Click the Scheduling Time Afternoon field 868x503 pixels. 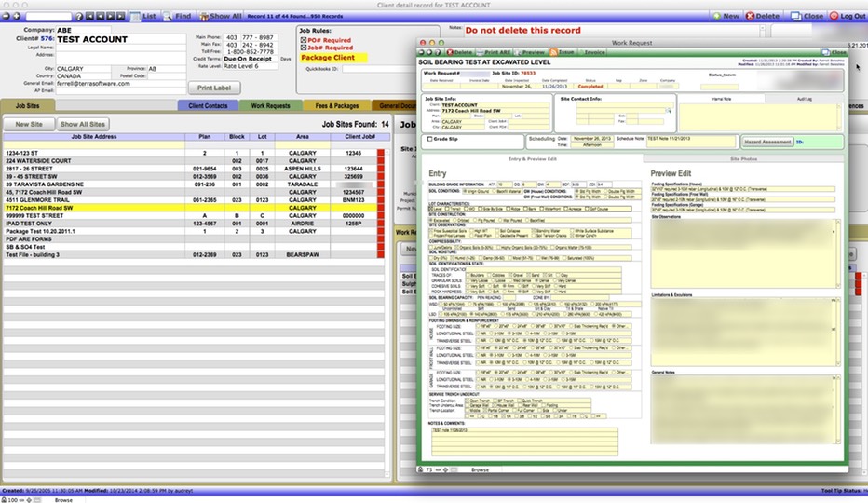click(x=591, y=144)
